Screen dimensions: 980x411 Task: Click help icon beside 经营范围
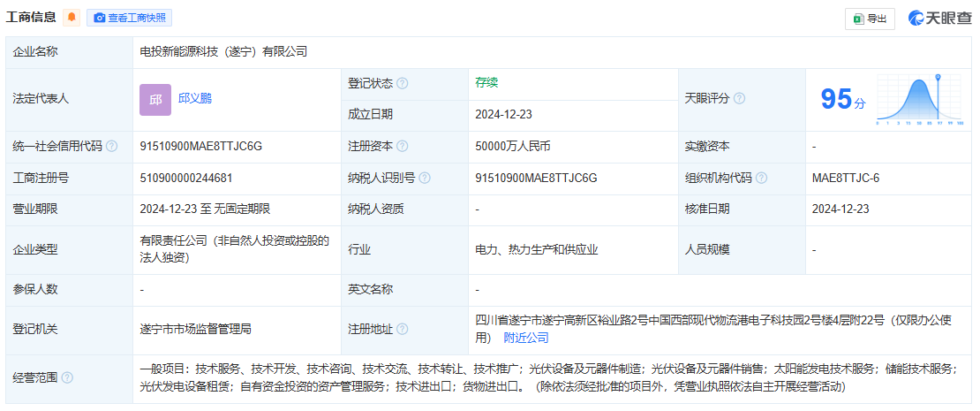tap(67, 377)
